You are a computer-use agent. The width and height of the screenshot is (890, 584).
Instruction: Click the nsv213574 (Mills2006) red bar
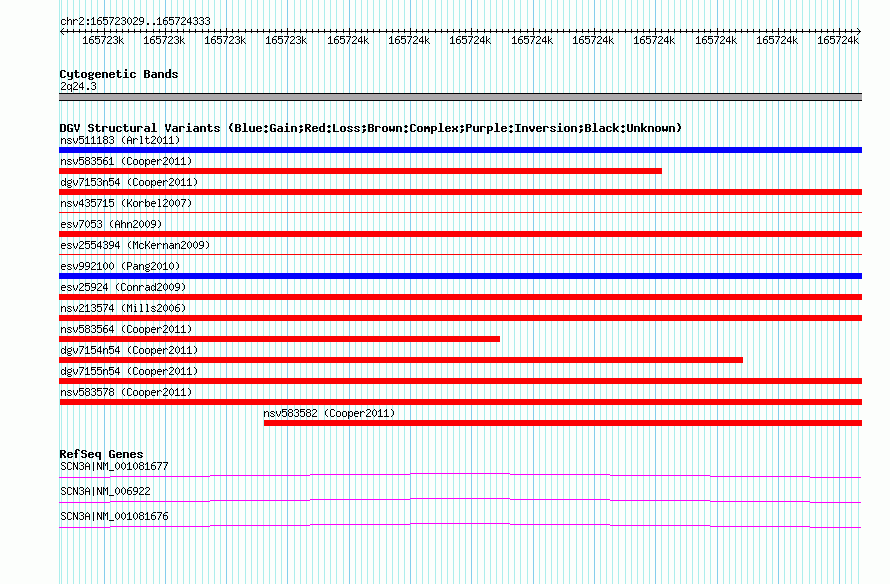pos(460,318)
